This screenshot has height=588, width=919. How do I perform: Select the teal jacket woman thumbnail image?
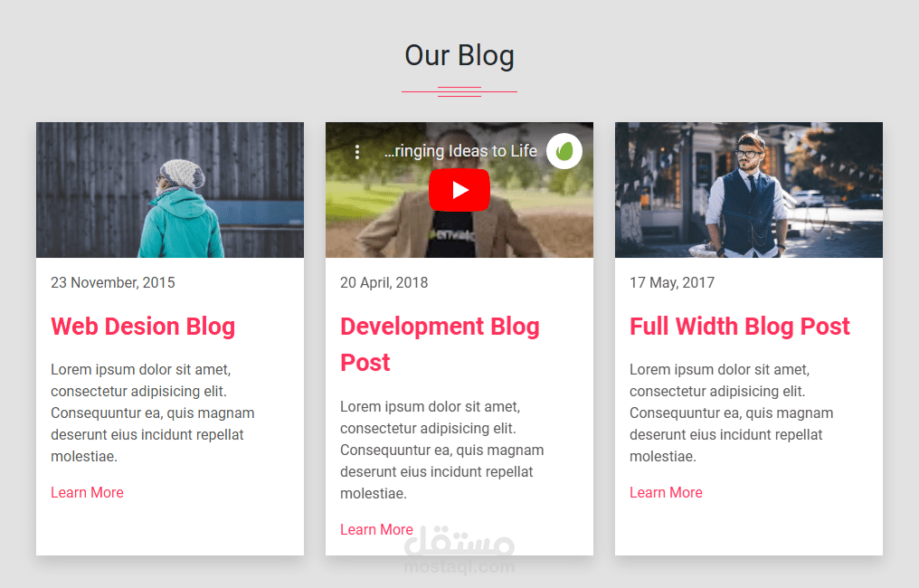(170, 190)
